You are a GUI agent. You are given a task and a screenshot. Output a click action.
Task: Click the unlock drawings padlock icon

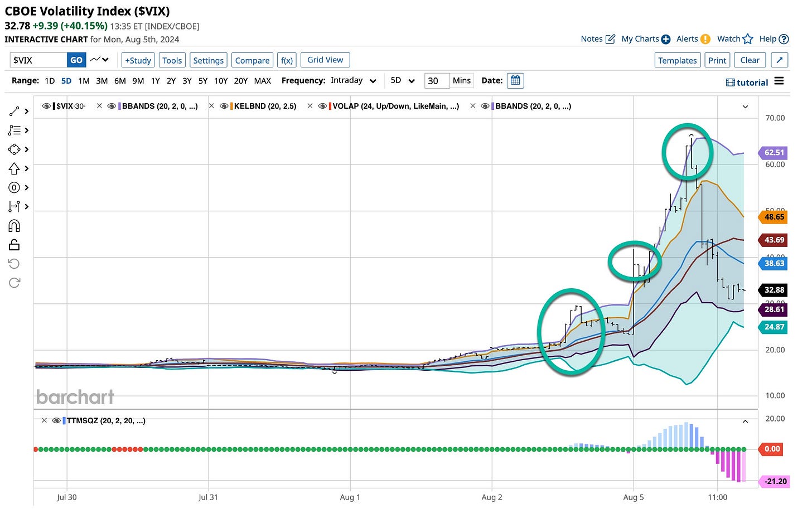(x=14, y=245)
